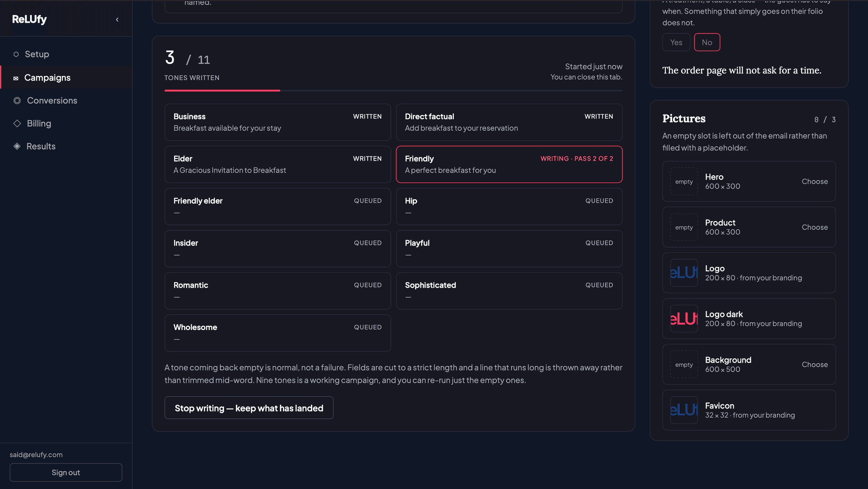
Task: Click the empty Background thumbnail slot
Action: (684, 365)
